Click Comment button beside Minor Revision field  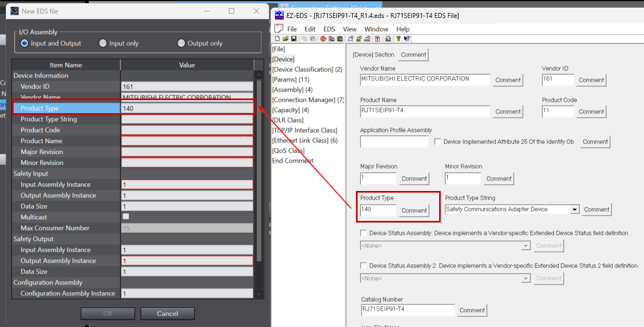point(499,178)
